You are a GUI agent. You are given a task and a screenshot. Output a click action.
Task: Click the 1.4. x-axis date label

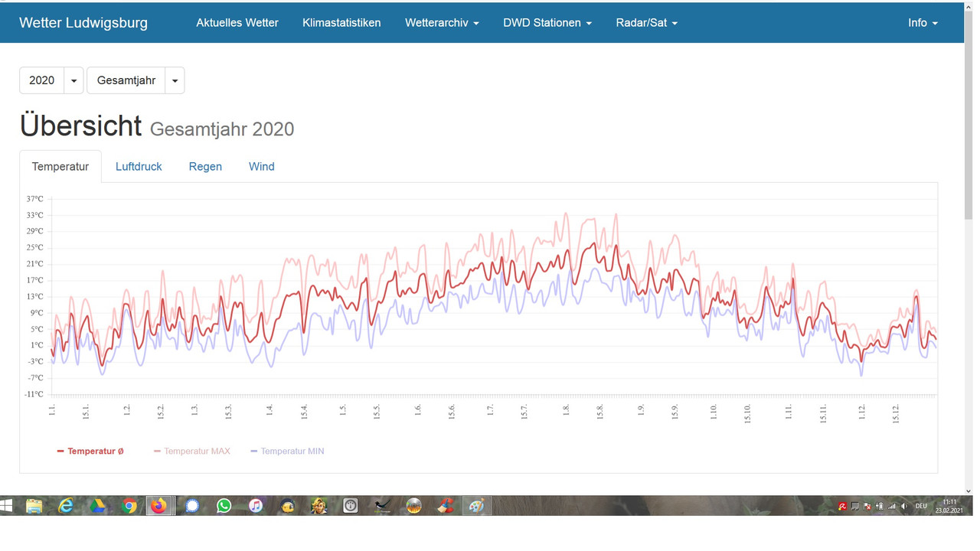pos(269,410)
